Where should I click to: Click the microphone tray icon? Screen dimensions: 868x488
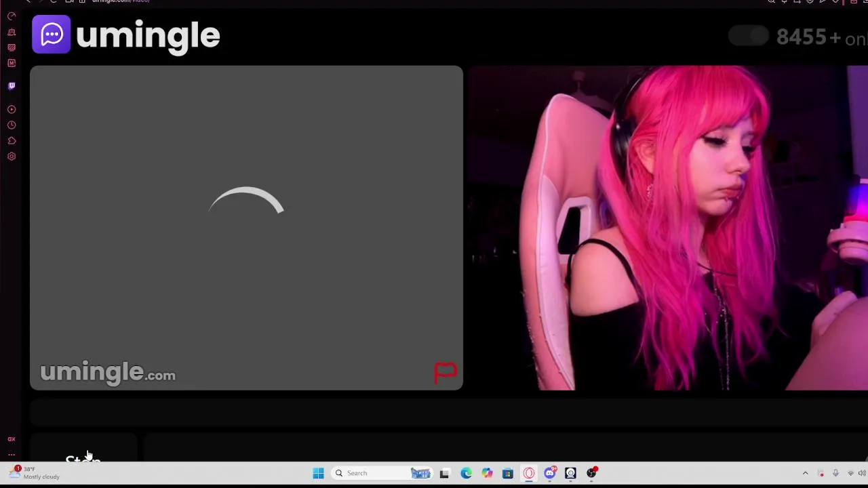[x=835, y=473]
